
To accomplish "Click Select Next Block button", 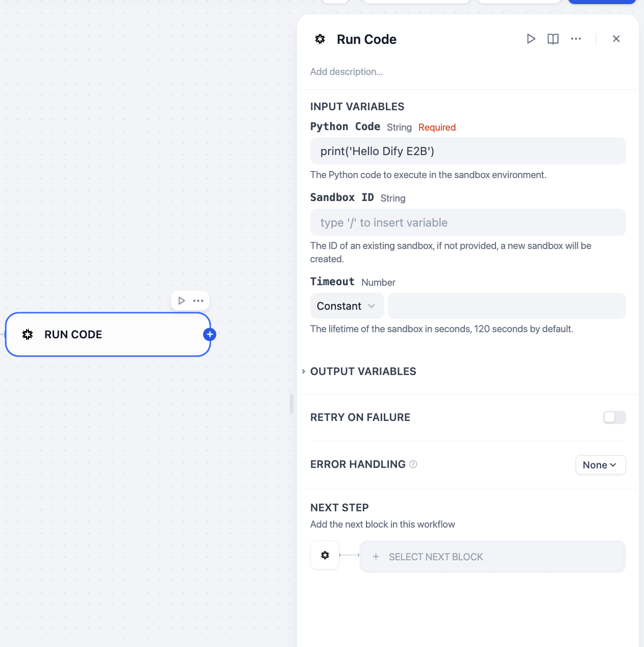I will (492, 557).
